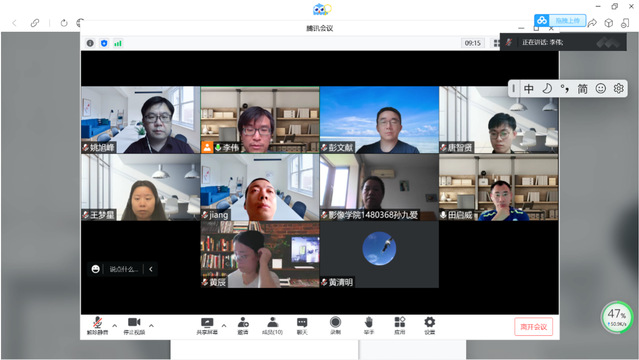Open the apps grid icon
The image size is (639, 360).
400,326
